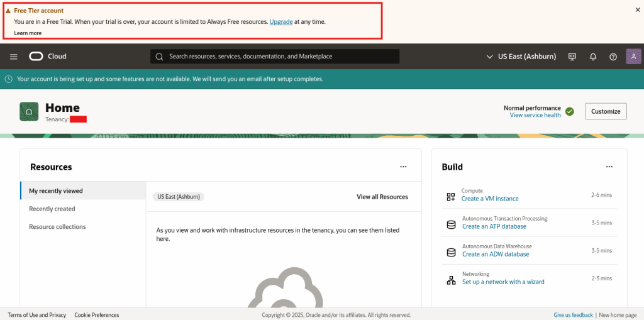
Task: Click the Resources panel heading
Action: tap(51, 167)
